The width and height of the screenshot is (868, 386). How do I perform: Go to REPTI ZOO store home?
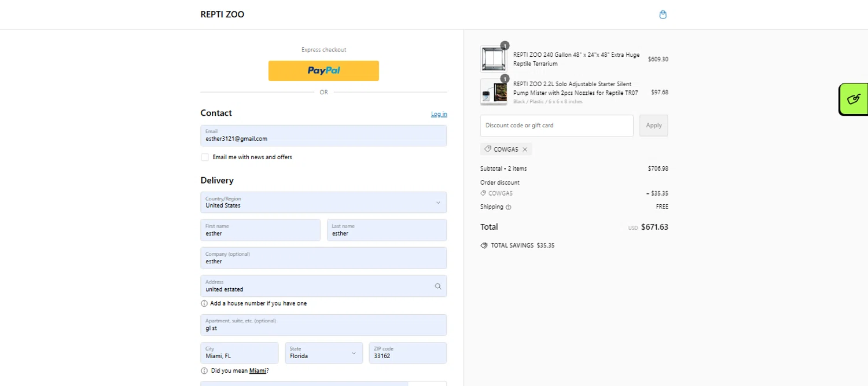[x=222, y=14]
